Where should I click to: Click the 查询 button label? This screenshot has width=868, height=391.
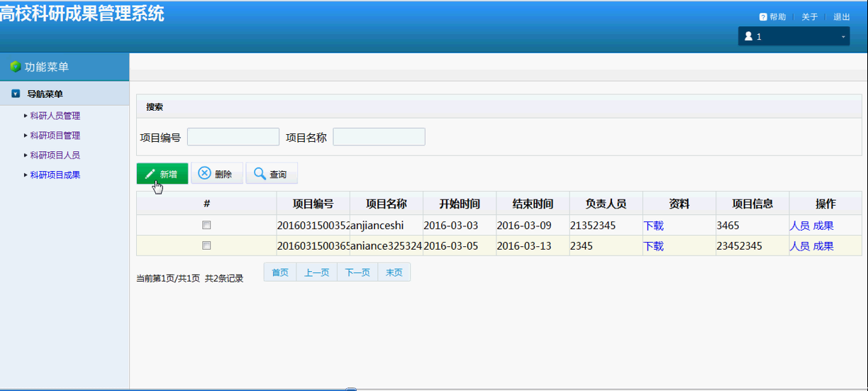pyautogui.click(x=278, y=174)
